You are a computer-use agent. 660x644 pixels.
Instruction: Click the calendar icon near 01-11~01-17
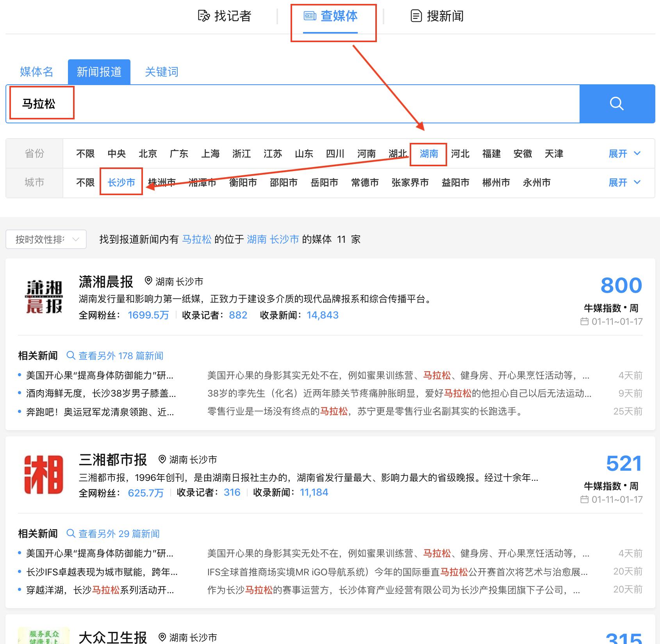click(584, 322)
